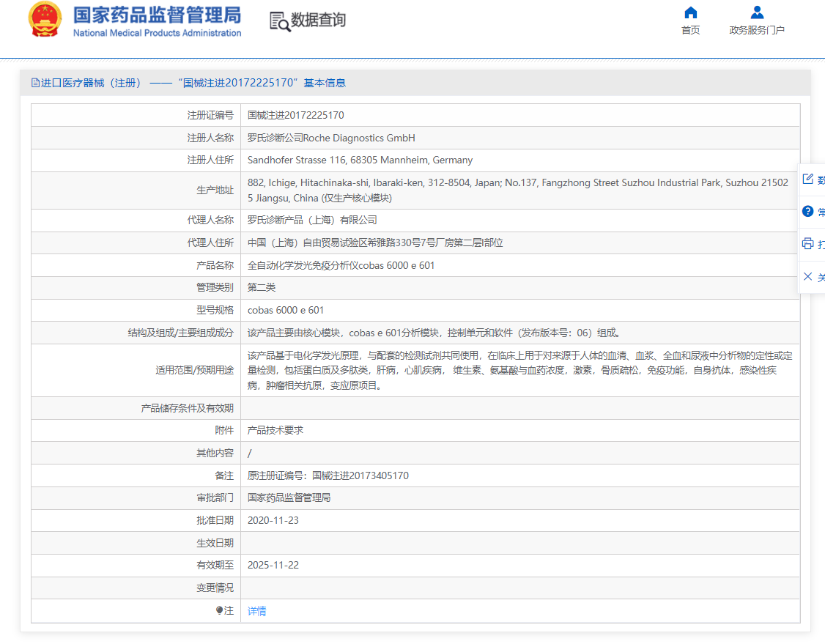Click the edit icon in side panel

click(807, 179)
